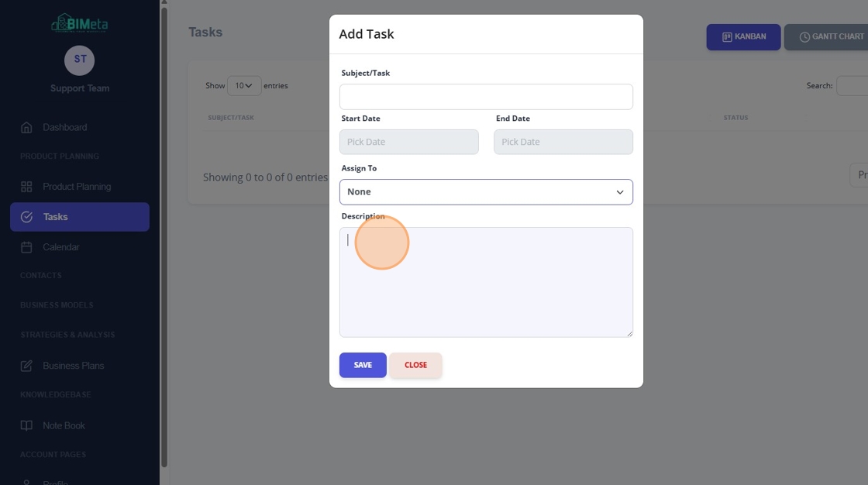Image resolution: width=868 pixels, height=485 pixels.
Task: Click the Note Book icon
Action: (26, 426)
